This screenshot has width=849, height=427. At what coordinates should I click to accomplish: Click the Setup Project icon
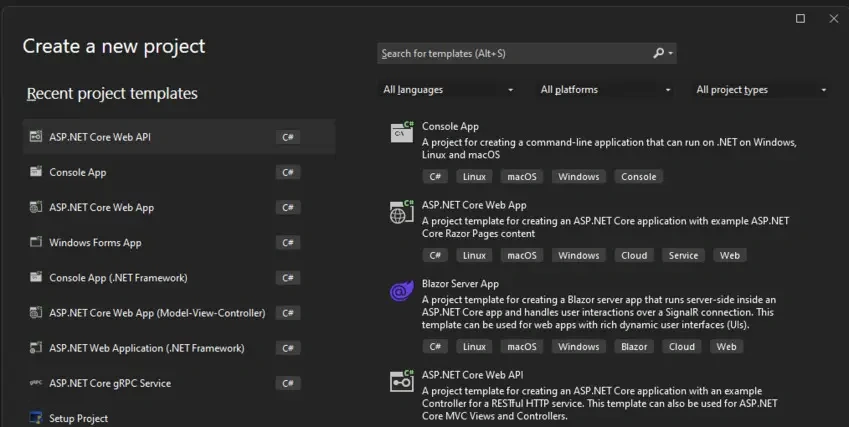(x=36, y=418)
